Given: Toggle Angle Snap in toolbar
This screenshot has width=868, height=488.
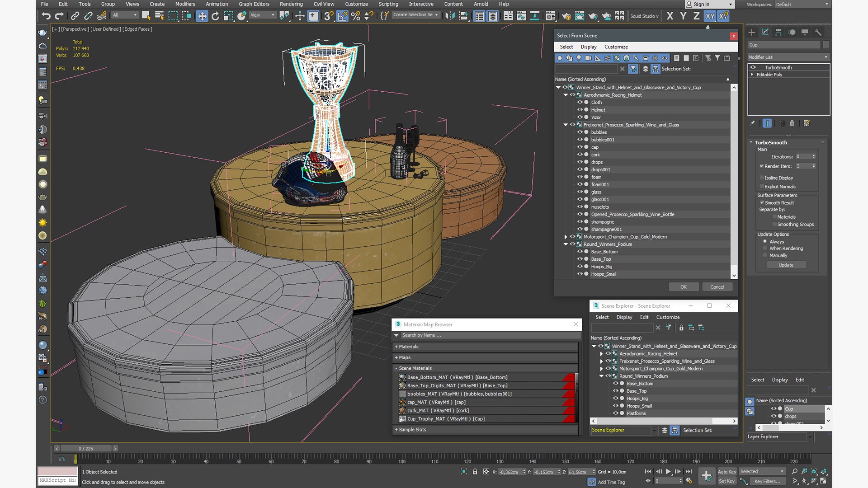Looking at the screenshot, I should click(342, 16).
